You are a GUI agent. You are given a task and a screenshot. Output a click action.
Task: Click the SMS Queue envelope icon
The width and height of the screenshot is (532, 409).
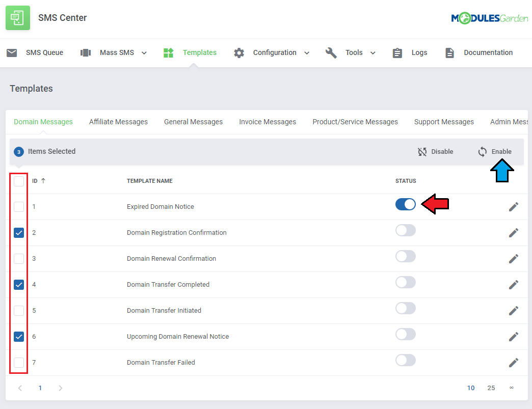(12, 52)
